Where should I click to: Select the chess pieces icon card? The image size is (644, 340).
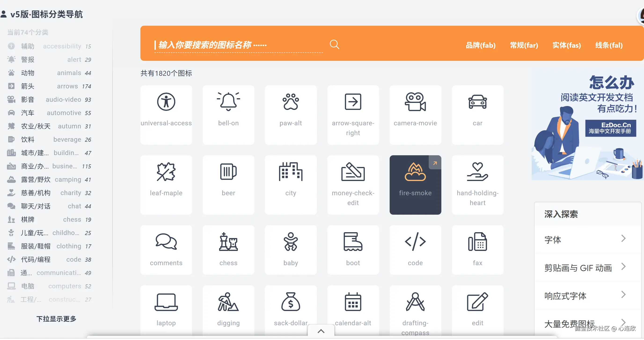tap(228, 250)
